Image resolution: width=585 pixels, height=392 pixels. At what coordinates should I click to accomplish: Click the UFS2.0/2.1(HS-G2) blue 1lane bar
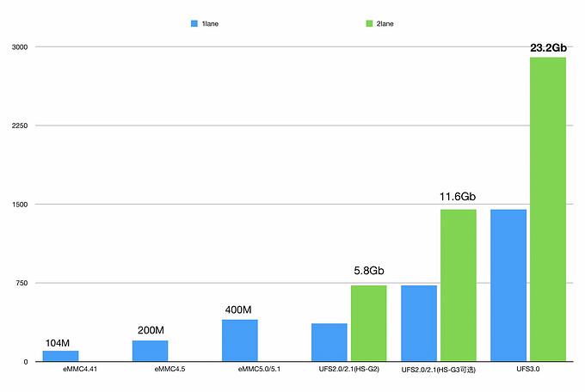(x=329, y=342)
